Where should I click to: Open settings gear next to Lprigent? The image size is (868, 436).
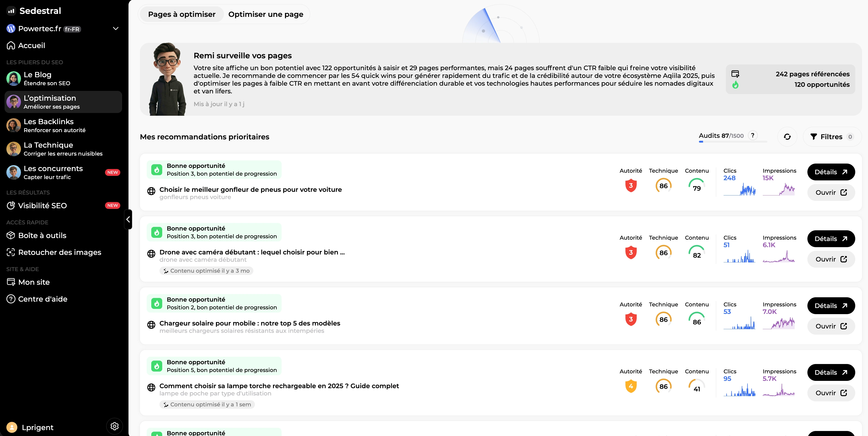115,426
